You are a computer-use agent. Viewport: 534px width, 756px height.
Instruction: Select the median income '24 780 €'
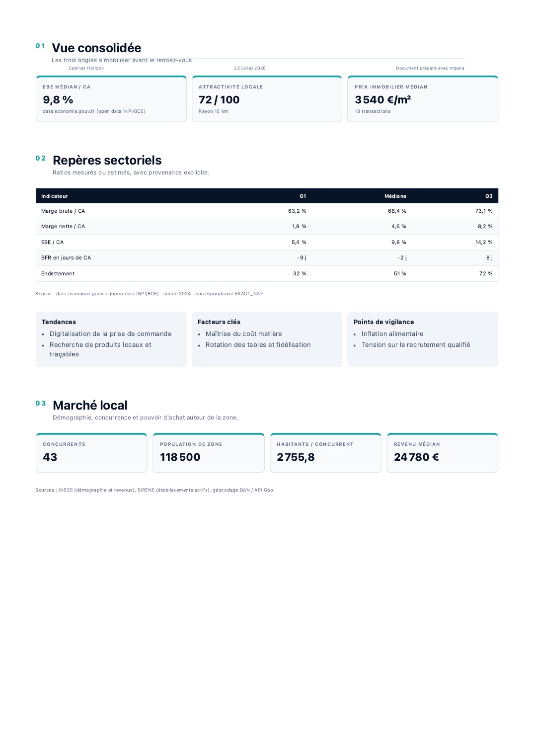[416, 457]
